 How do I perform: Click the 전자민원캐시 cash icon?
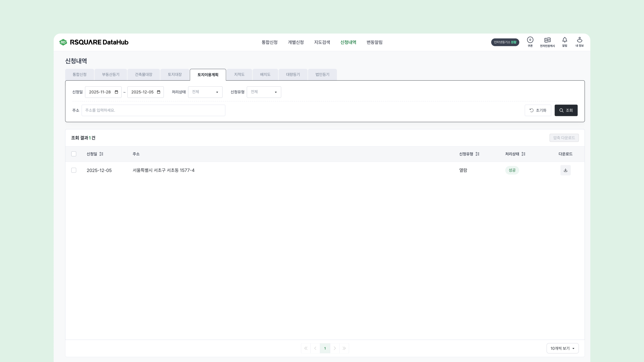point(547,42)
